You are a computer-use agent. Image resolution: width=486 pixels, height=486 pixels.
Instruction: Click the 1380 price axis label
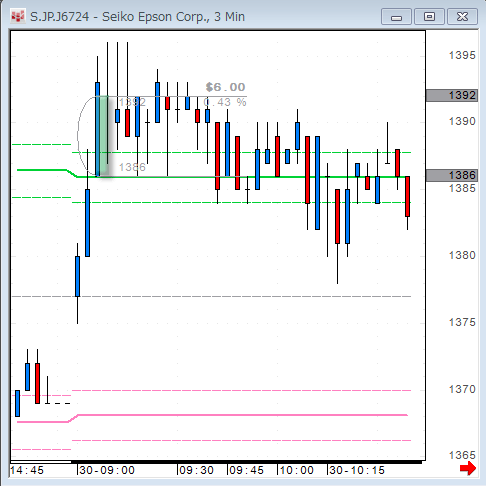coord(462,255)
